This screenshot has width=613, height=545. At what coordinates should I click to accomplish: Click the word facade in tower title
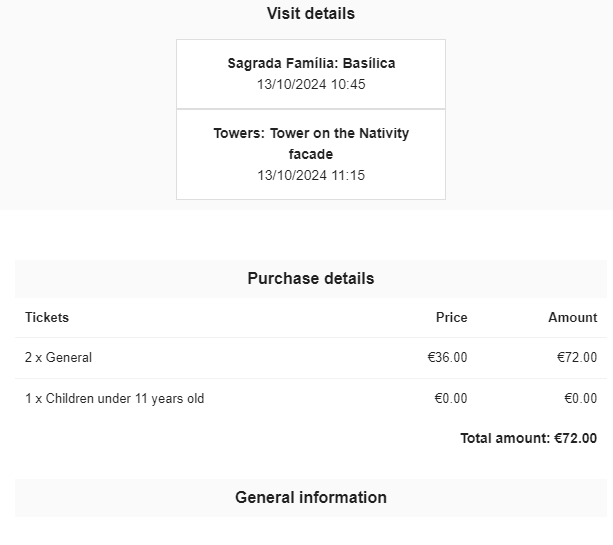coord(311,155)
